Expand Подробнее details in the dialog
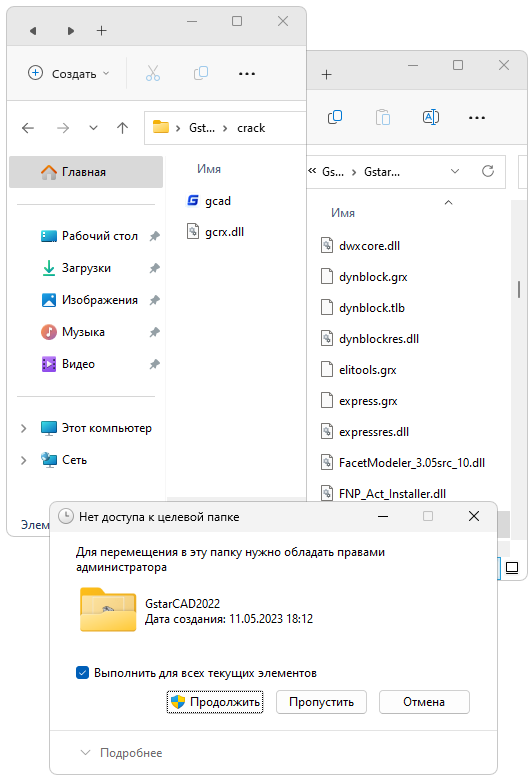 pos(121,753)
